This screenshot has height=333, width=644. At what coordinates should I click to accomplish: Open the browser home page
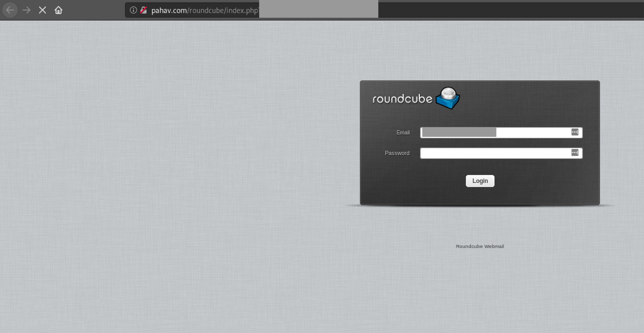click(58, 10)
